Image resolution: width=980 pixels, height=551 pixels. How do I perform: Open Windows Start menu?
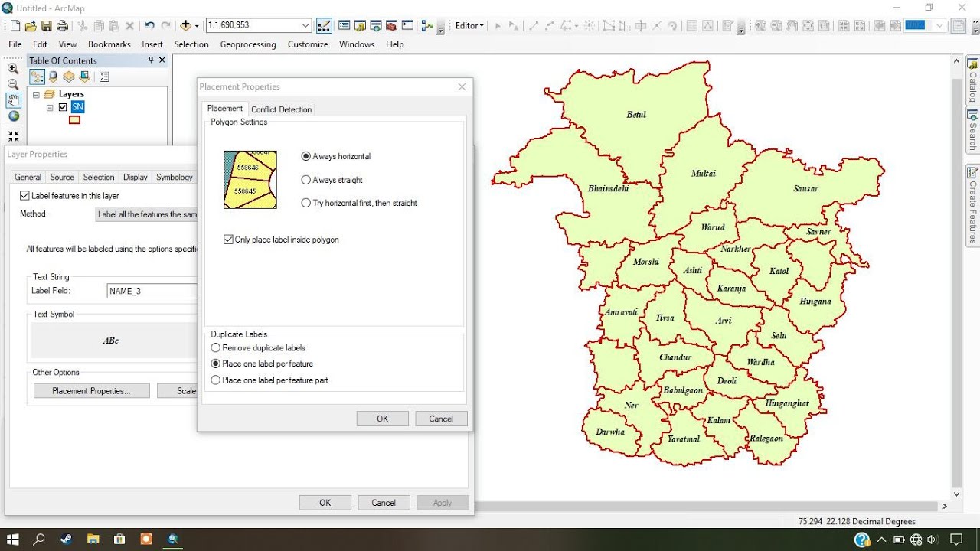pos(13,539)
